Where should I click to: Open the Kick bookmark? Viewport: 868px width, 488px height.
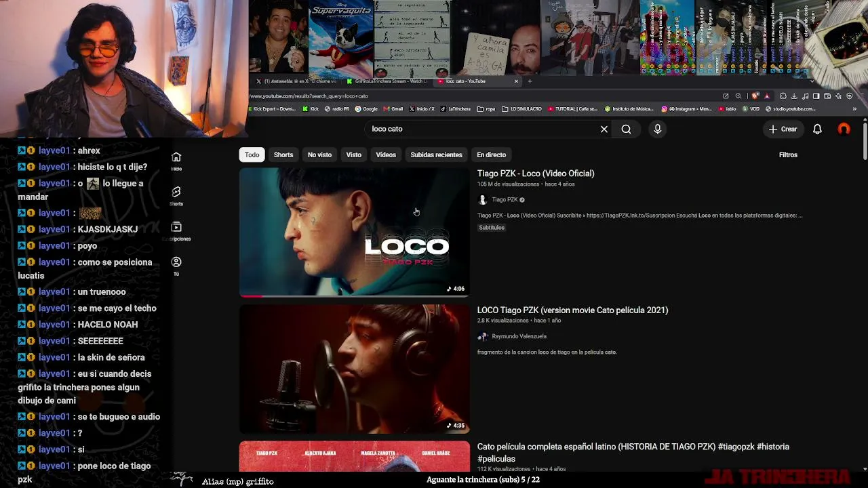(311, 108)
